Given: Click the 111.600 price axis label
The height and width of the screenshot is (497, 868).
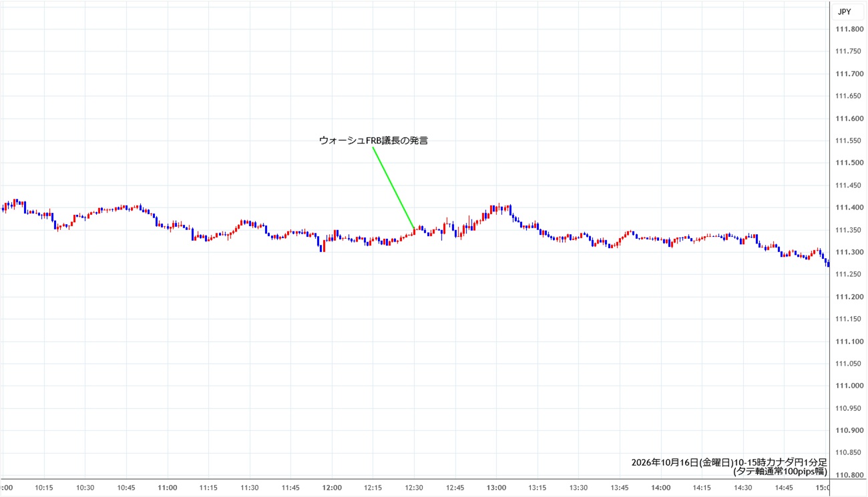Looking at the screenshot, I should pyautogui.click(x=849, y=119).
